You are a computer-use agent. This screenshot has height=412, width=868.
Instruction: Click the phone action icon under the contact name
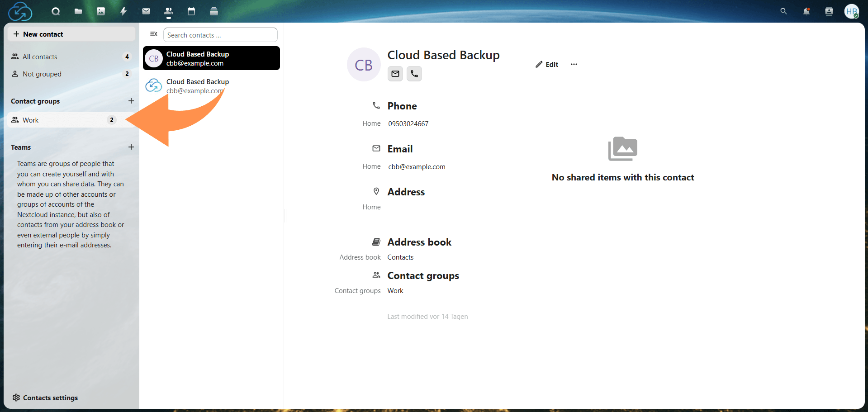click(414, 74)
